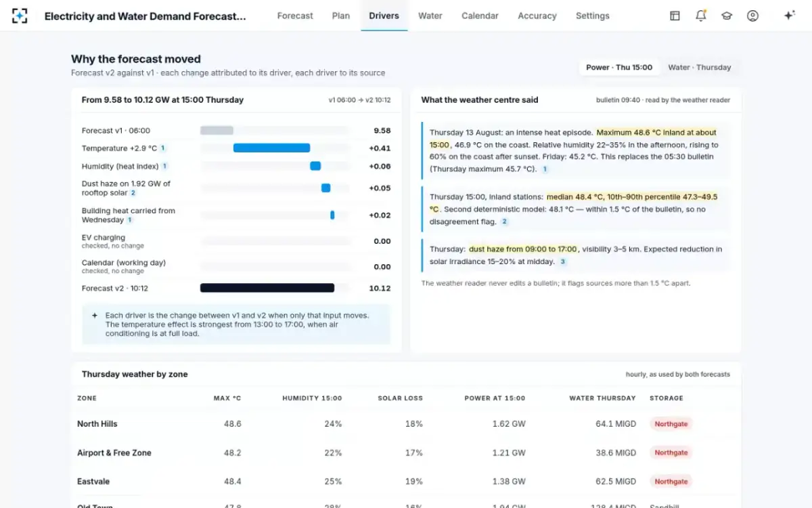This screenshot has width=812, height=508.
Task: Open the Calendar tab
Action: pos(480,16)
